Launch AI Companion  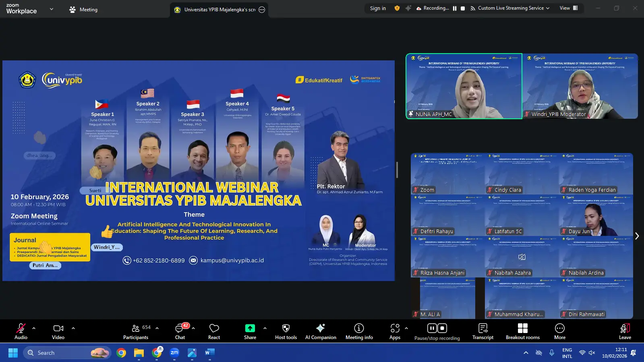pyautogui.click(x=321, y=331)
